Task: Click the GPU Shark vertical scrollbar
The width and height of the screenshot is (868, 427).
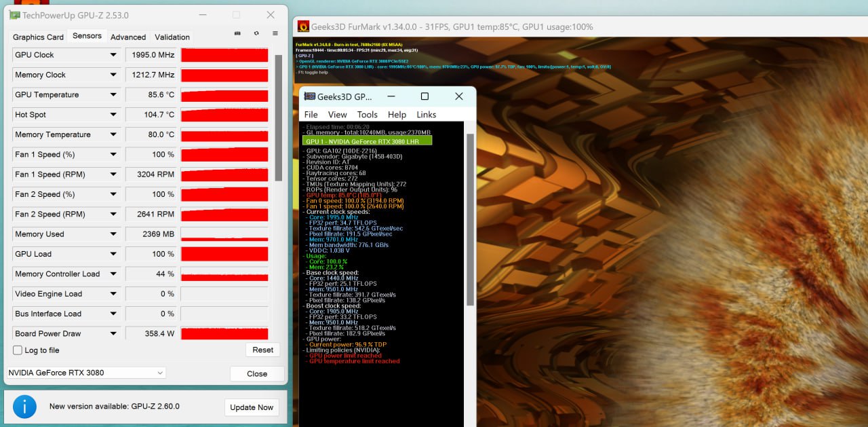Action: pyautogui.click(x=470, y=219)
